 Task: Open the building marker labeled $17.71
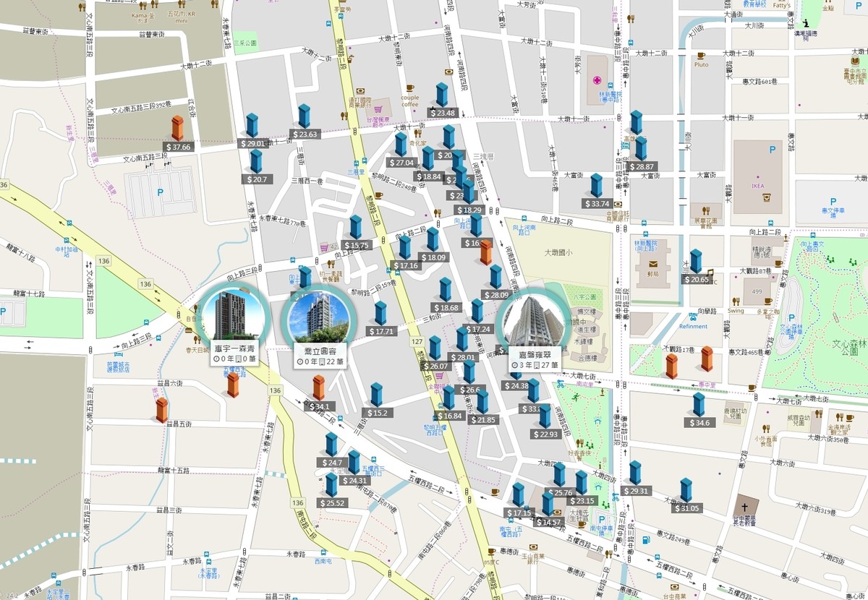tap(380, 314)
